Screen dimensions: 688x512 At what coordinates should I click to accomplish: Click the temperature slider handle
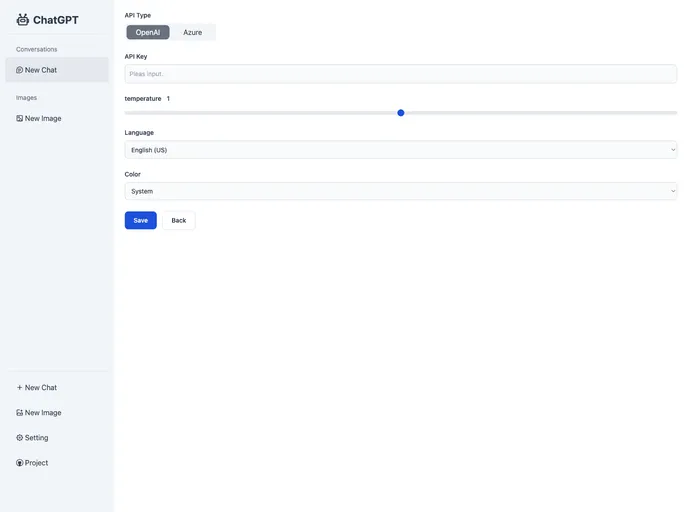pyautogui.click(x=401, y=113)
